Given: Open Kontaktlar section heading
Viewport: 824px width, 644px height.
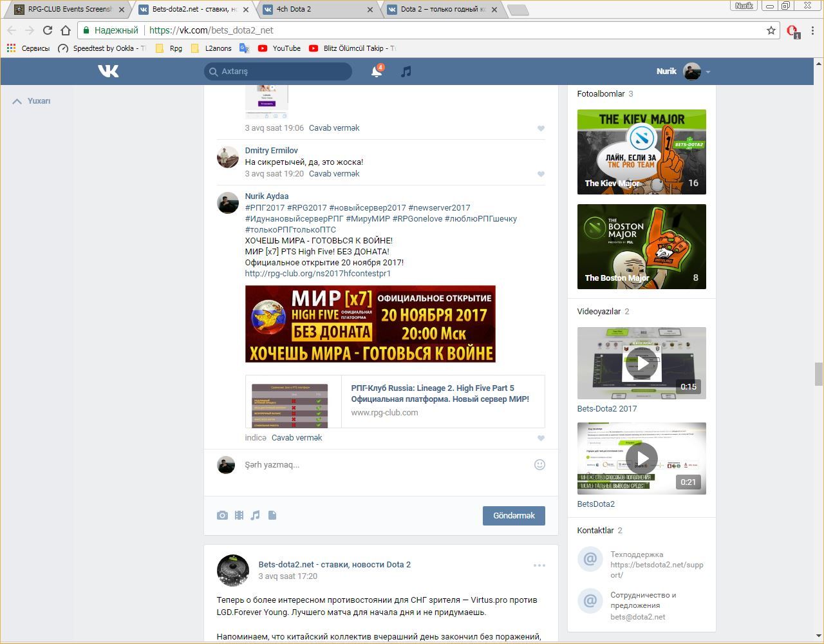Looking at the screenshot, I should tap(595, 531).
